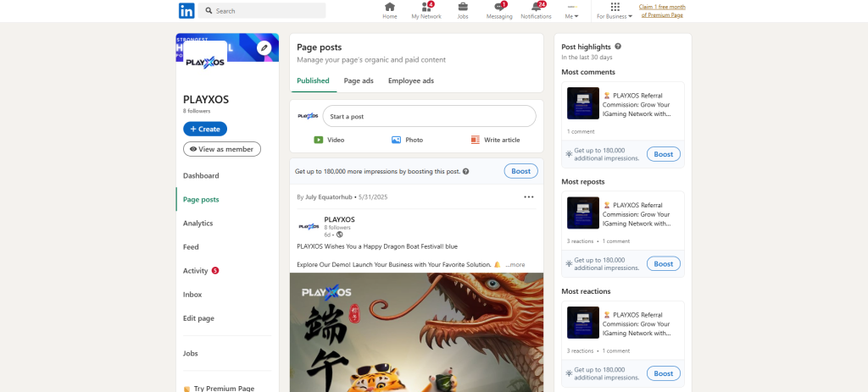
Task: Open Feed in the sidebar
Action: 191,247
